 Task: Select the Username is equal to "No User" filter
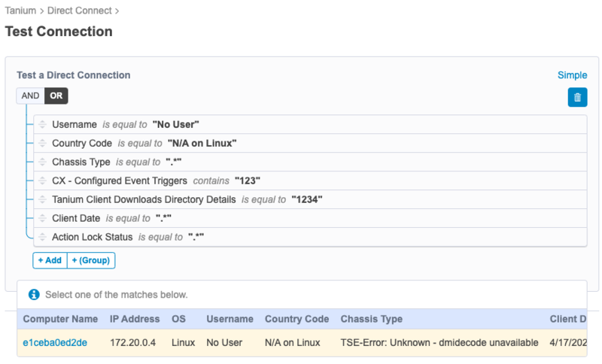310,125
